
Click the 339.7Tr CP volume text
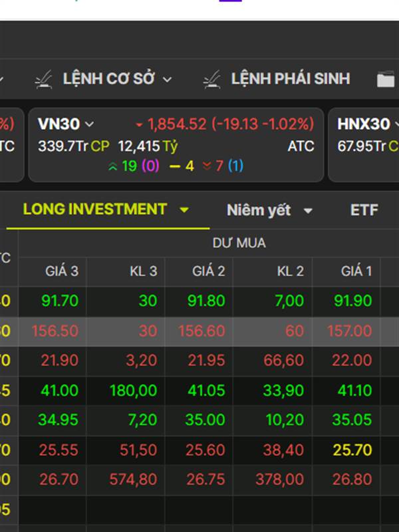[x=74, y=146]
